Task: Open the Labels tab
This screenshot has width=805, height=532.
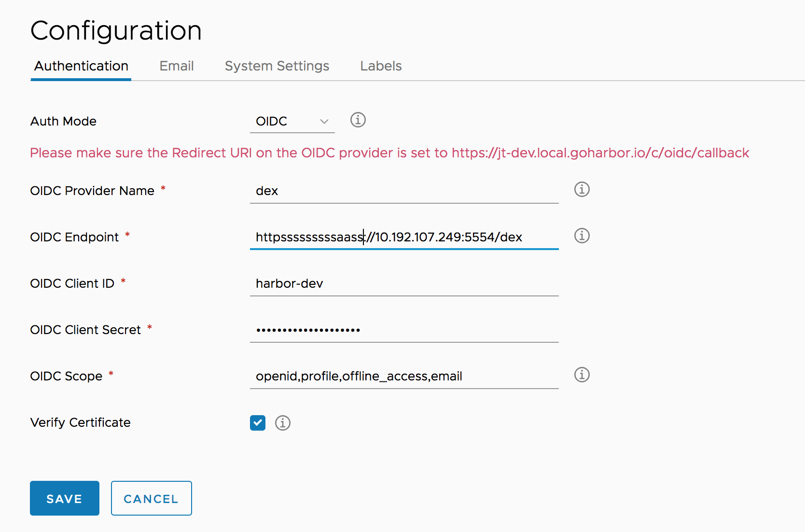Action: (381, 66)
